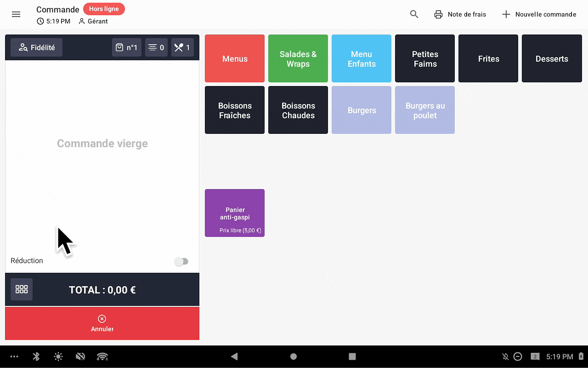Click the cutlery guest count icon
The image size is (588, 368).
[x=182, y=47]
